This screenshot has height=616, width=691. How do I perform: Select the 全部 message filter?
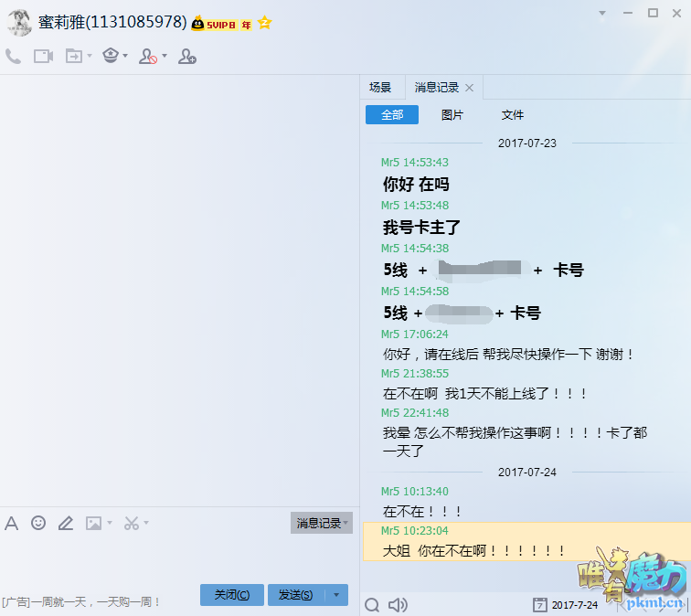[x=391, y=115]
